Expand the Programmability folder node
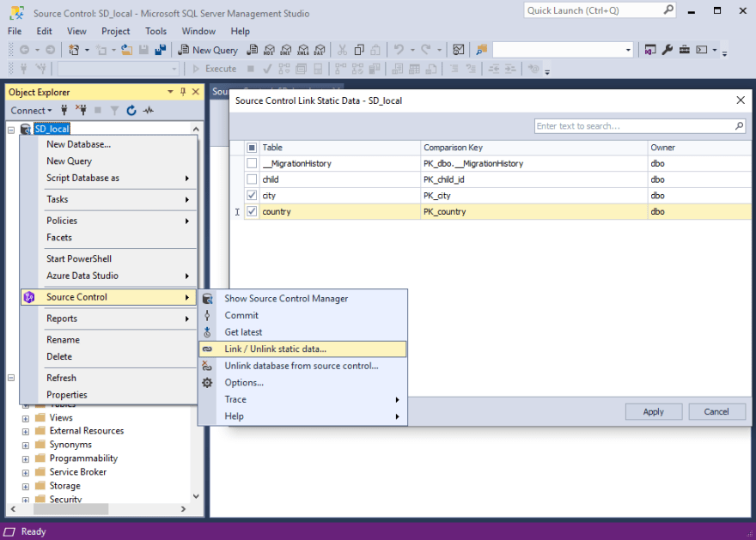756x540 pixels. click(26, 459)
